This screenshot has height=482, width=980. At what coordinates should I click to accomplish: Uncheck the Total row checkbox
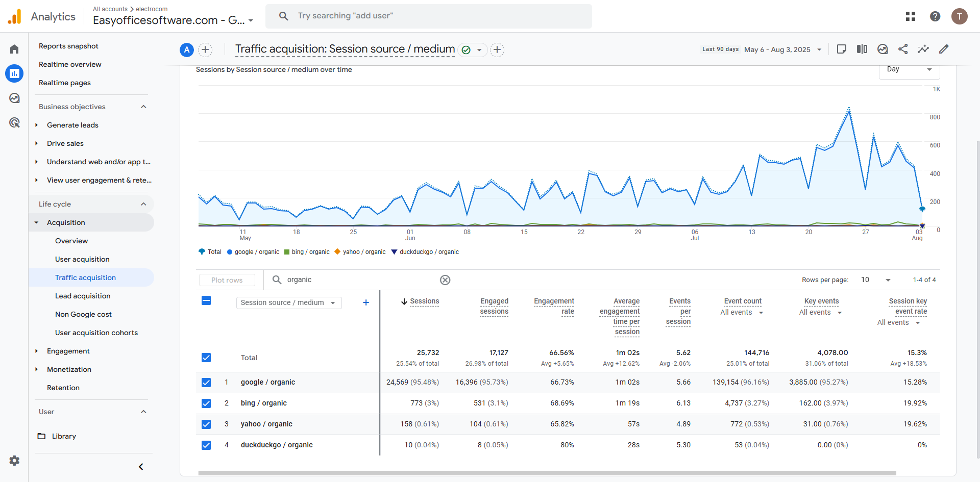(206, 358)
